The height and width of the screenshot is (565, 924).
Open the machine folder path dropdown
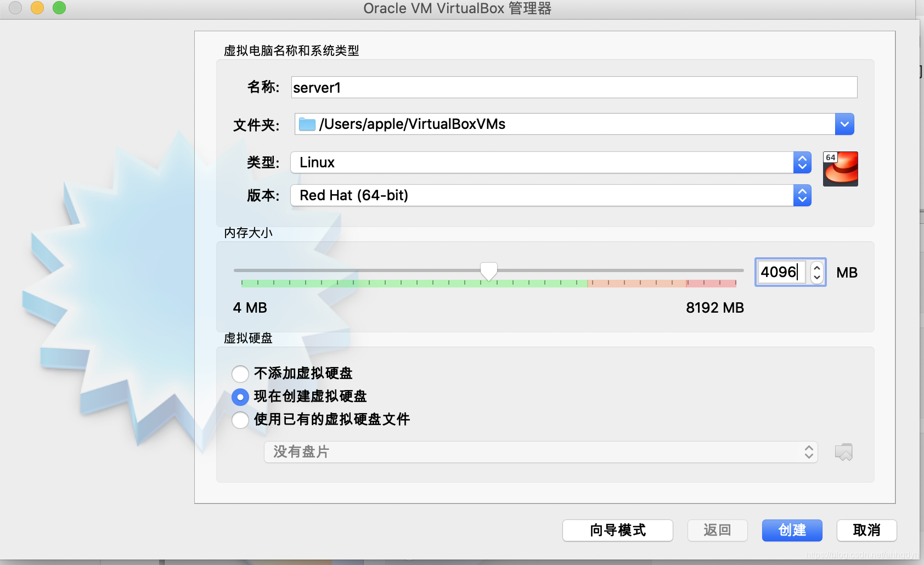pyautogui.click(x=844, y=124)
